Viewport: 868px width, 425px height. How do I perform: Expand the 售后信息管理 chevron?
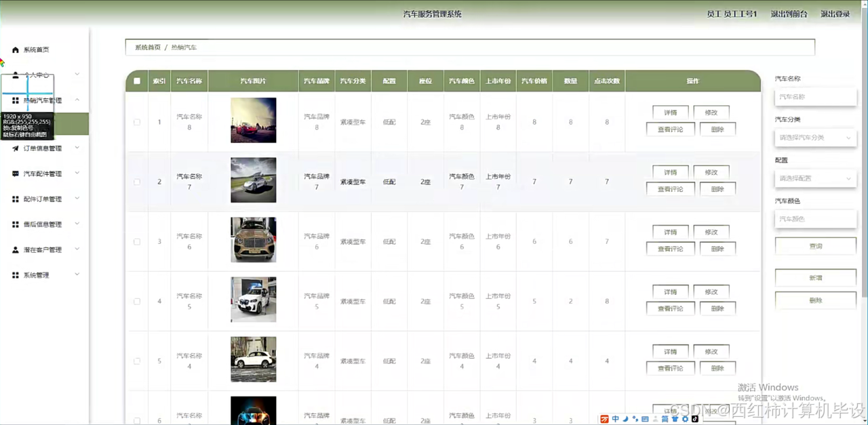pyautogui.click(x=77, y=224)
